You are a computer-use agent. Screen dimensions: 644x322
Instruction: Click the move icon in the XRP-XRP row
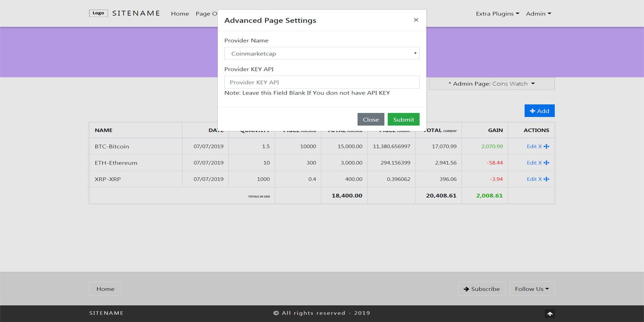[546, 179]
